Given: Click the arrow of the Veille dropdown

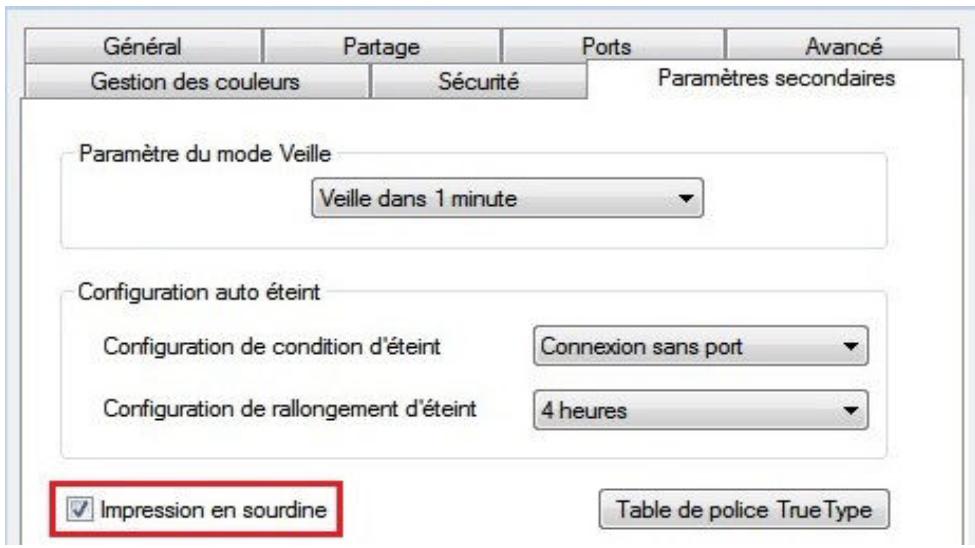Looking at the screenshot, I should click(x=686, y=199).
